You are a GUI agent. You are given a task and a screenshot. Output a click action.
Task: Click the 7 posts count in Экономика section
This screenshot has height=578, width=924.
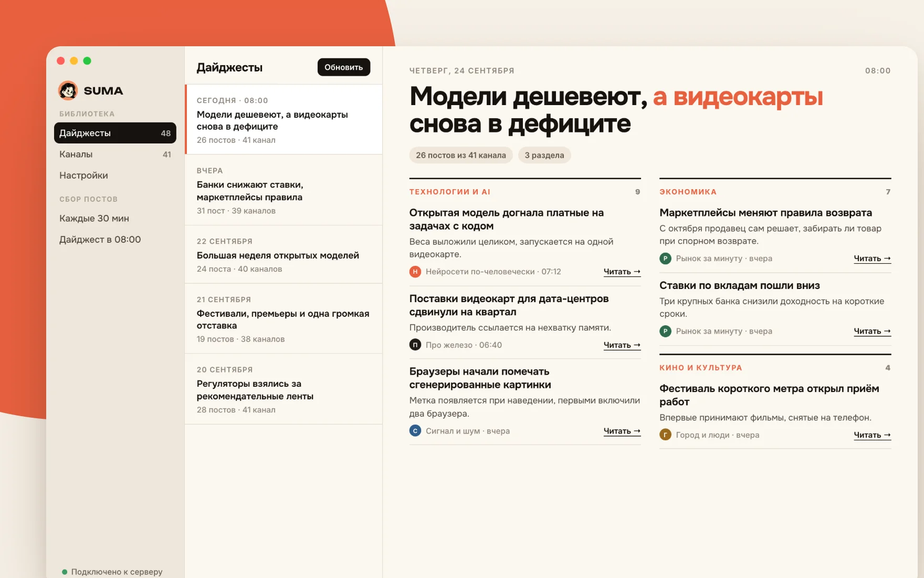(x=888, y=192)
